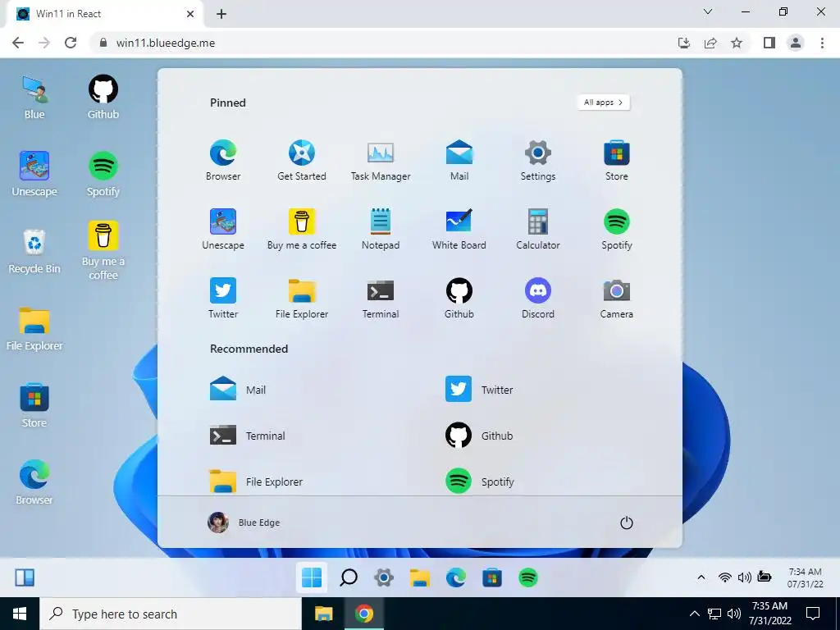Viewport: 840px width, 630px height.
Task: Expand hidden icons in Win11 system tray
Action: tap(701, 577)
